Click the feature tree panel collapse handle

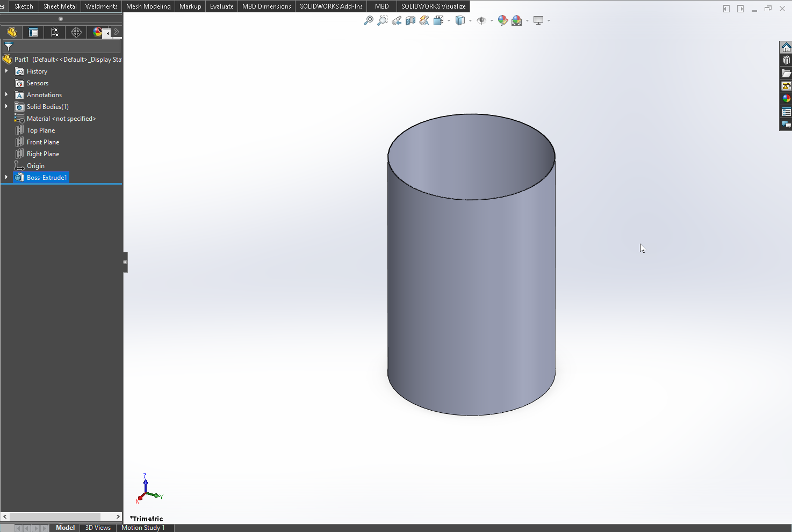click(x=125, y=262)
